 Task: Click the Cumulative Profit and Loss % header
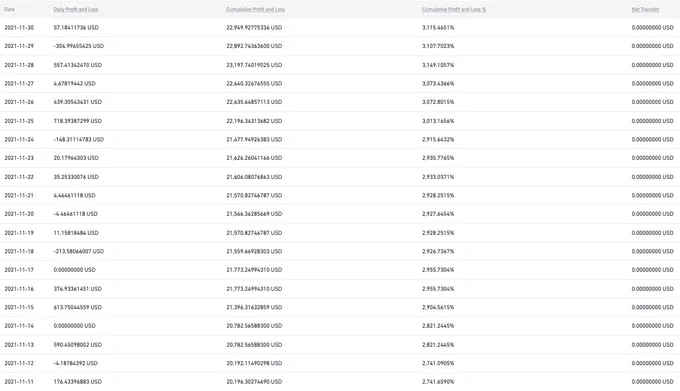point(454,9)
